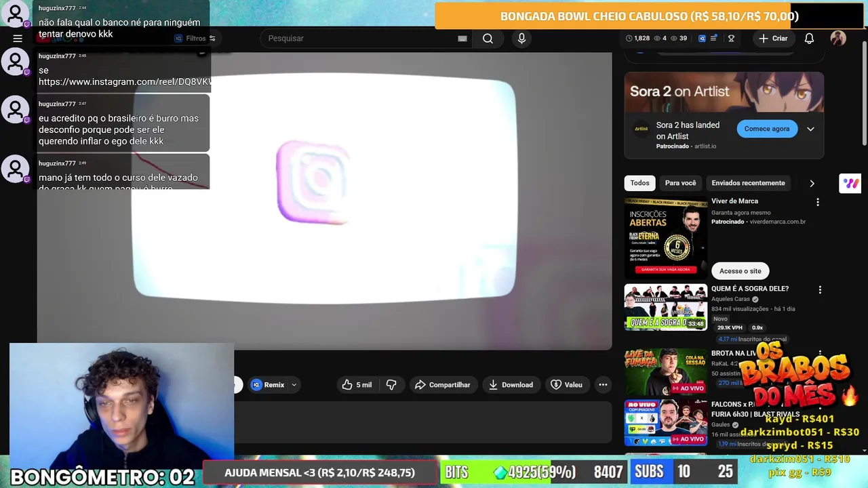The height and width of the screenshot is (488, 868).
Task: Click 'viverdemarca.com.br' sponsor link
Action: coord(778,222)
